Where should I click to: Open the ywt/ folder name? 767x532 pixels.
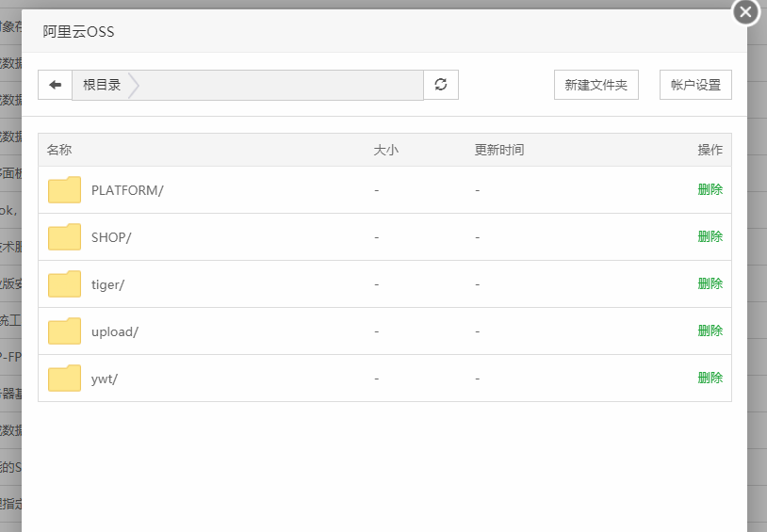click(x=105, y=379)
